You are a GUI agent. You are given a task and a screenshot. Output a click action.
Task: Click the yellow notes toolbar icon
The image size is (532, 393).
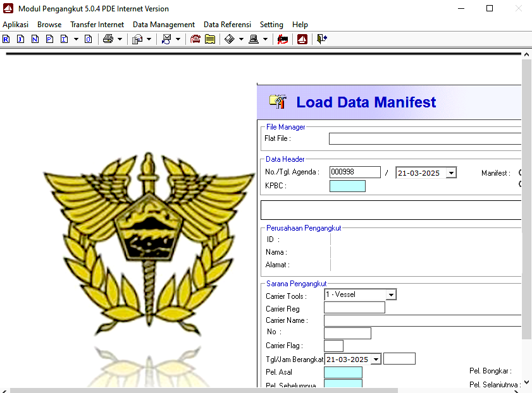[210, 39]
